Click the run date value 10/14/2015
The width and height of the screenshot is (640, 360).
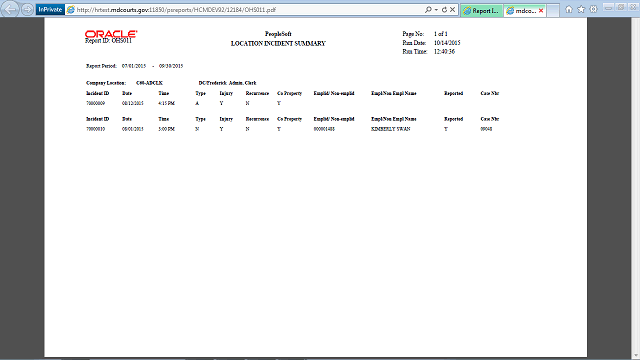447,43
